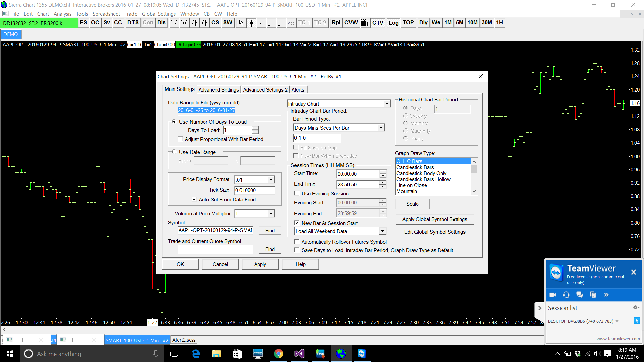Open Chrome from the taskbar

pos(278,354)
